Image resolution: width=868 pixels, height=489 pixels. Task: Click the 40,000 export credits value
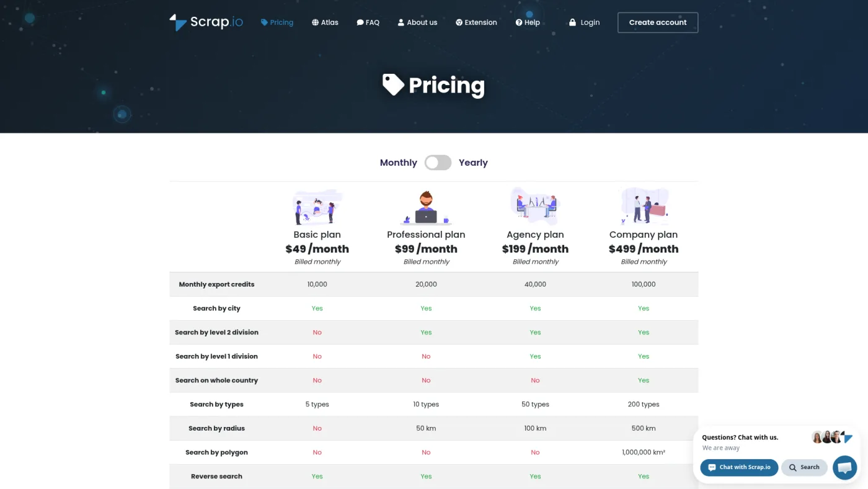coord(535,284)
